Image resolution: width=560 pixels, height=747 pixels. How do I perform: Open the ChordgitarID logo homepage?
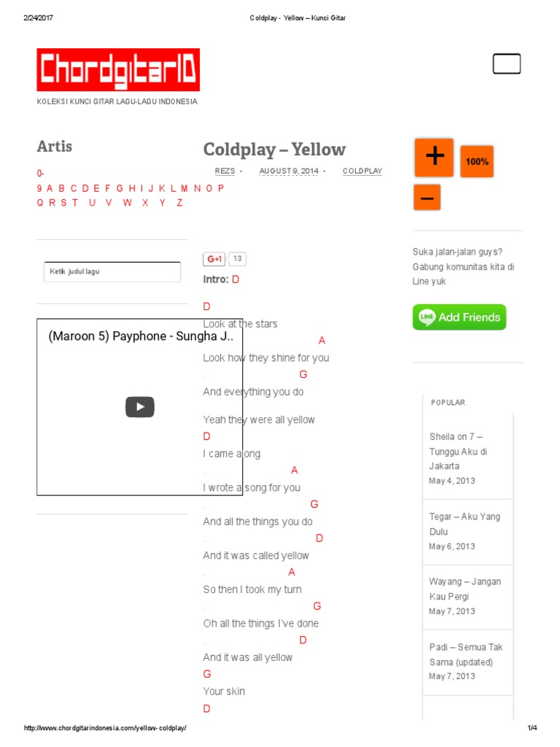pyautogui.click(x=118, y=69)
